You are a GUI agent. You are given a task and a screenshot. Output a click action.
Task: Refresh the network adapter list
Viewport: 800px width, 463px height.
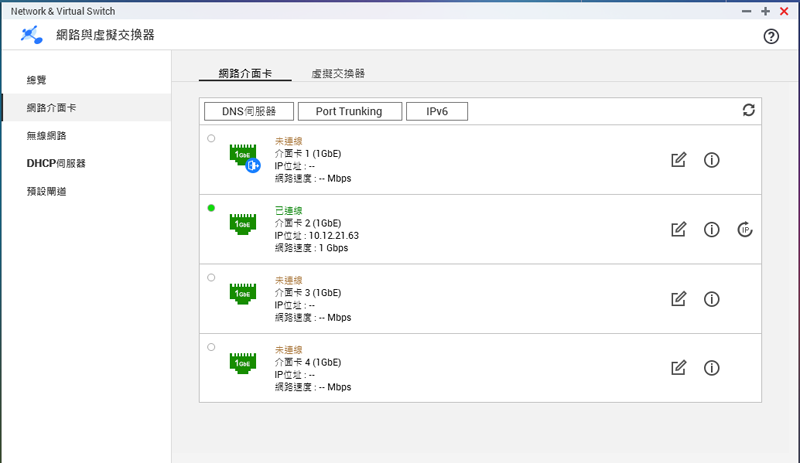point(749,110)
